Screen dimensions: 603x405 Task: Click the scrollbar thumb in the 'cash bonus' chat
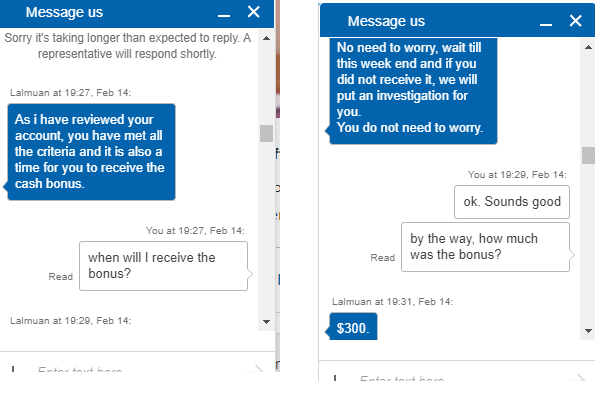click(266, 133)
